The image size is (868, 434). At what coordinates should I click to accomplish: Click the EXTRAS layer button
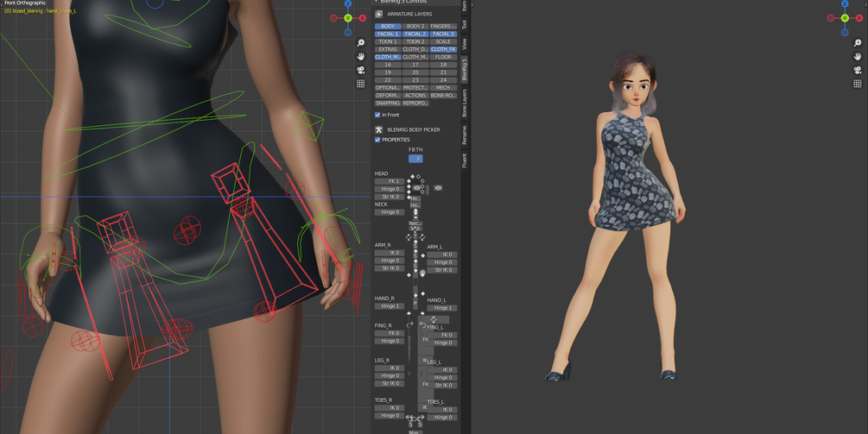(x=388, y=49)
